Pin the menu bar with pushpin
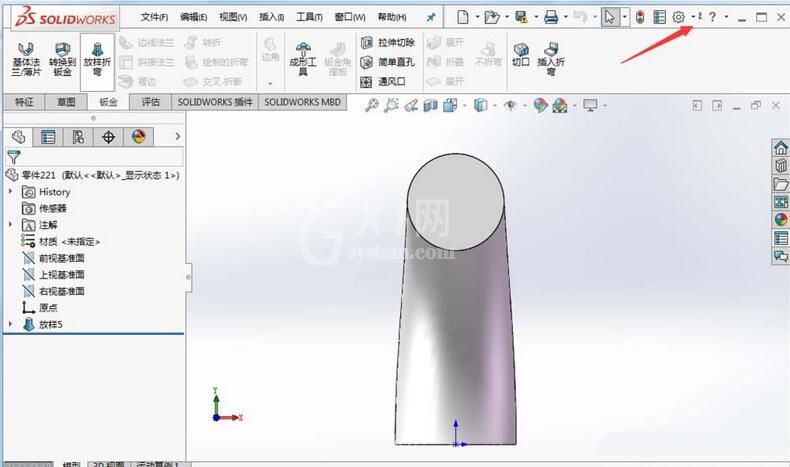The width and height of the screenshot is (790, 467). point(431,17)
